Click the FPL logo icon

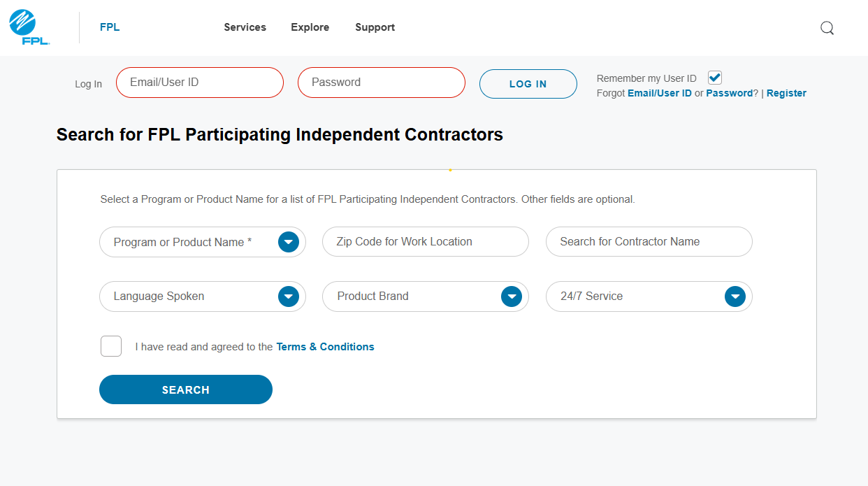(30, 27)
